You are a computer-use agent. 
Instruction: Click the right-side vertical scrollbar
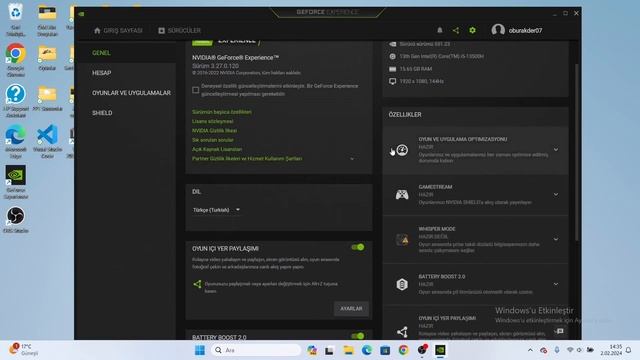[x=576, y=152]
